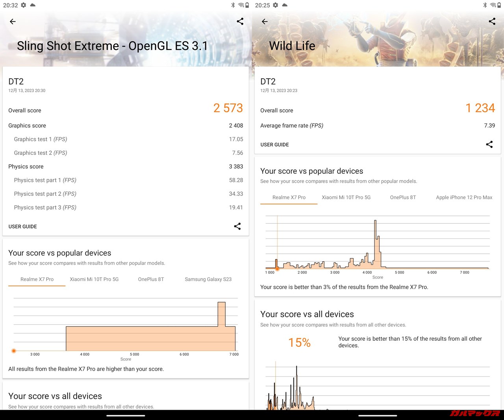
Task: Select Realme X7 Pro tab in Wild Life
Action: tap(289, 197)
